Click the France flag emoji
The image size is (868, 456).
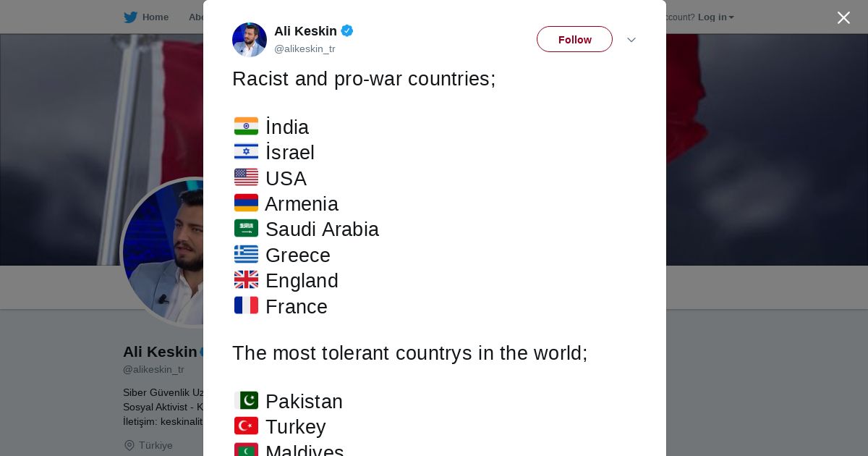point(246,306)
